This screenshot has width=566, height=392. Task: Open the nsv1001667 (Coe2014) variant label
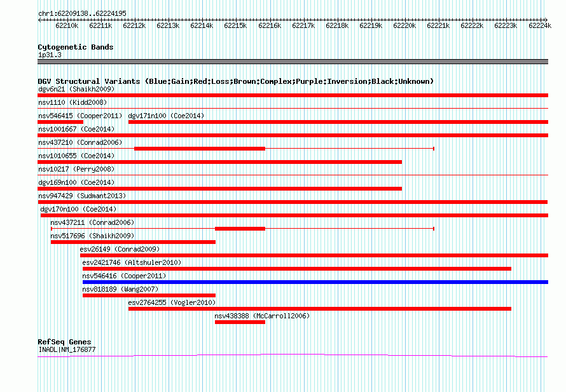tap(76, 129)
